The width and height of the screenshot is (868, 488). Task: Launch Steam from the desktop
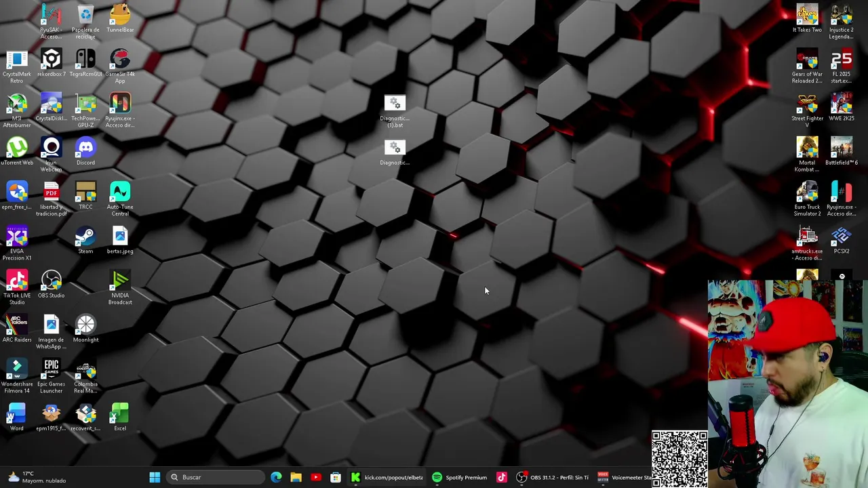pos(85,240)
